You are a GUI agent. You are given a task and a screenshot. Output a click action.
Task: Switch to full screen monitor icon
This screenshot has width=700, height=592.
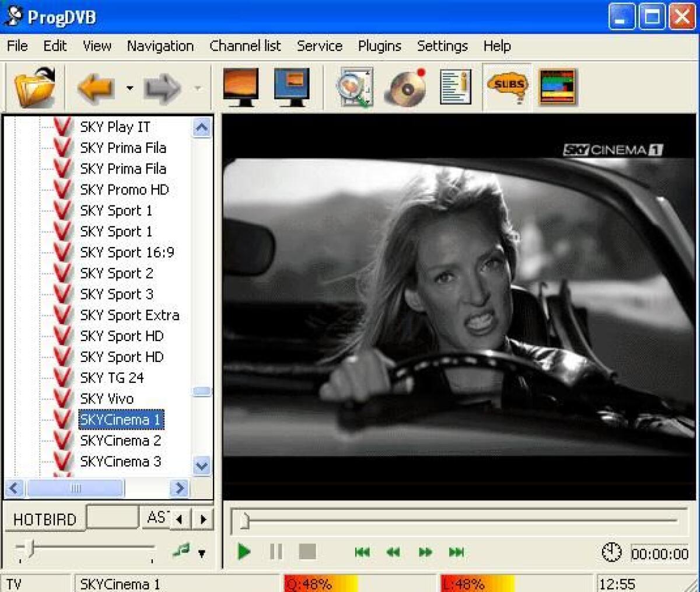tap(240, 86)
